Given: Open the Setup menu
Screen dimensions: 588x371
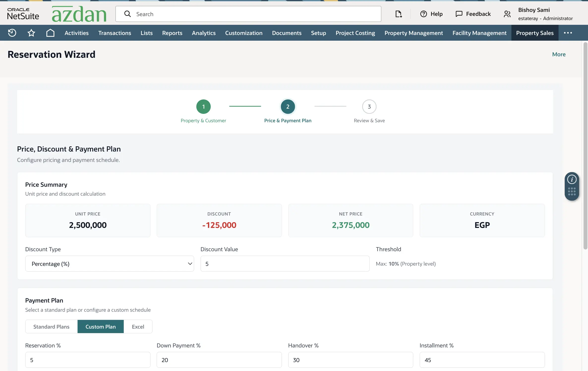Looking at the screenshot, I should pyautogui.click(x=318, y=33).
